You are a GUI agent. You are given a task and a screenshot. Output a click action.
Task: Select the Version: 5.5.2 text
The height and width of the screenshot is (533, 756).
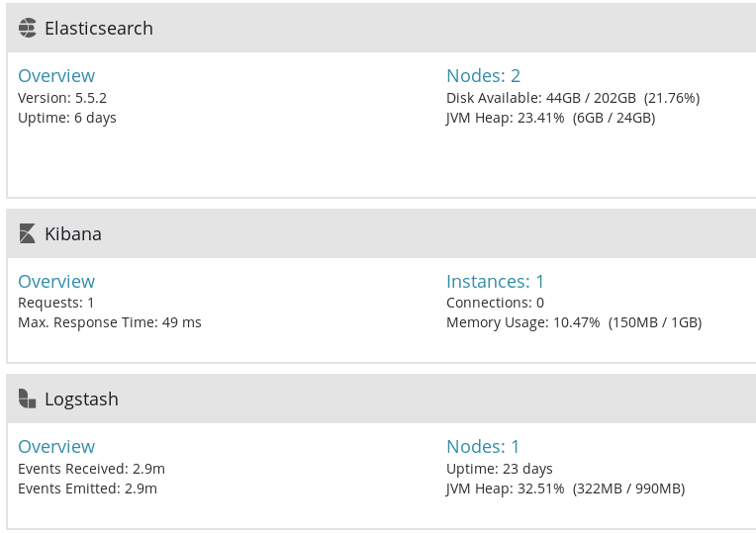(x=62, y=98)
